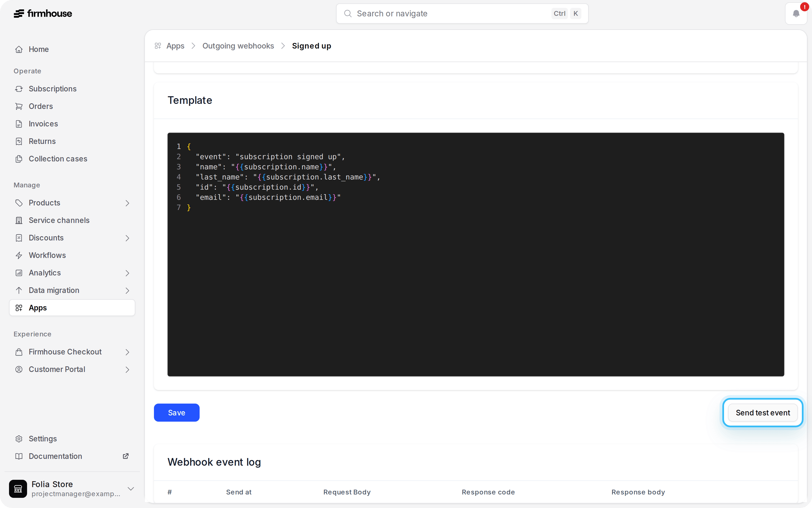Expand the Customer Portal chevron

click(127, 369)
